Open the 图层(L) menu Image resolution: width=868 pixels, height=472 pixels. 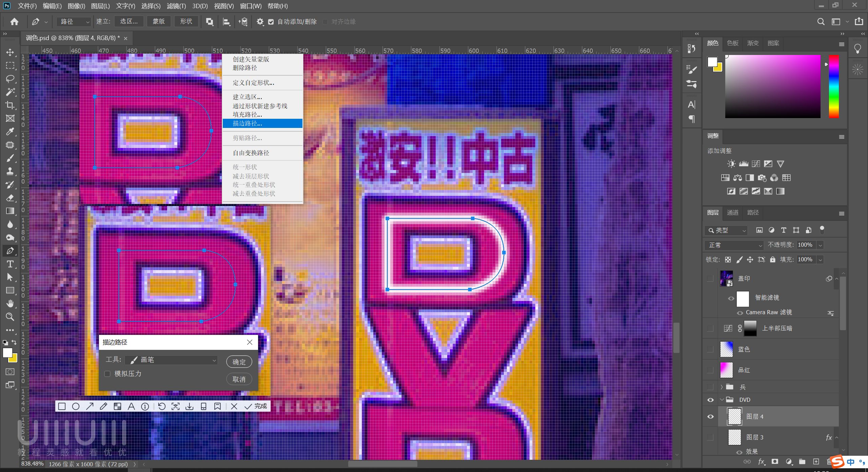coord(100,6)
